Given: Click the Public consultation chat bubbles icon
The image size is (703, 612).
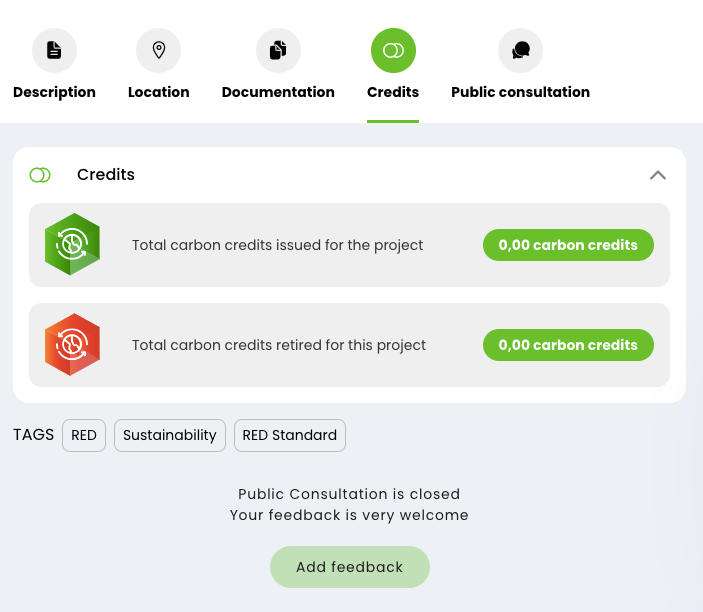Looking at the screenshot, I should 521,50.
